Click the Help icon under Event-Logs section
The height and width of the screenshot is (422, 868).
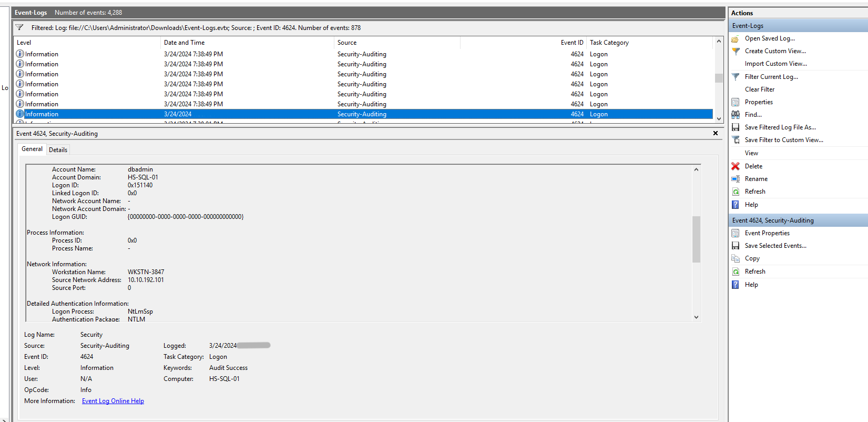[x=736, y=205]
